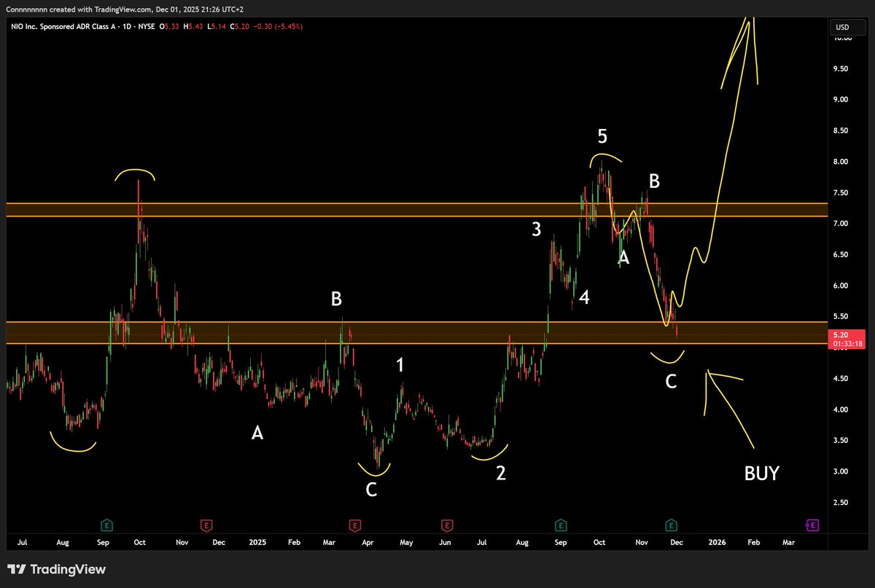
Task: Select the wave 5 text label on chart
Action: pyautogui.click(x=602, y=136)
